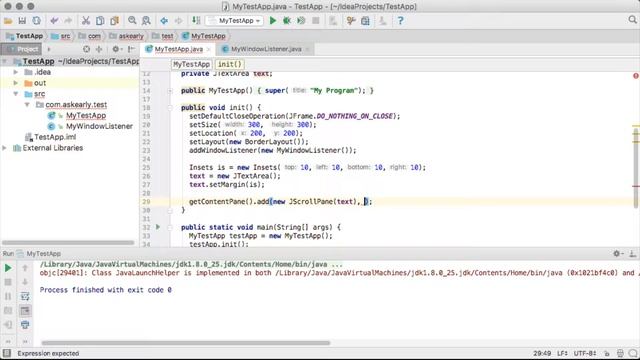This screenshot has height=360, width=640.
Task: Collapse the TestApp project root node
Action: point(4,62)
